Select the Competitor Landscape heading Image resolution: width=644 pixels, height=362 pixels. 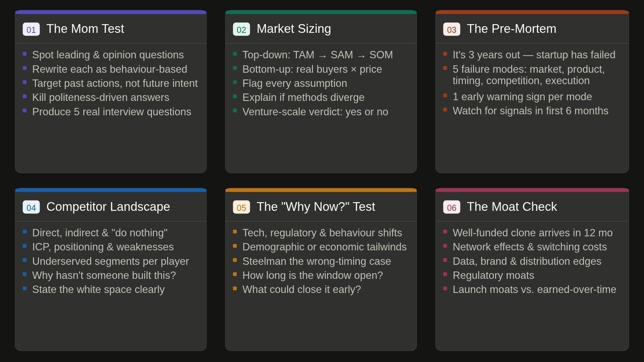pos(108,207)
